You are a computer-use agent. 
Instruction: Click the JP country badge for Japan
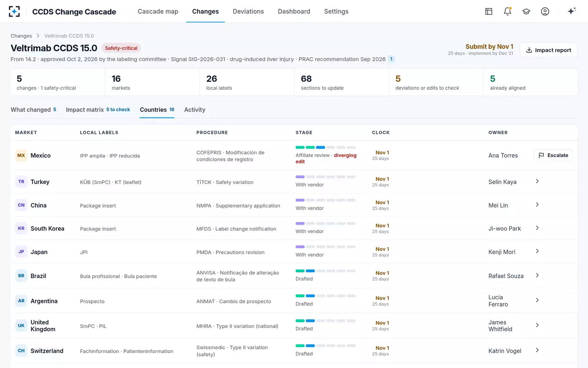point(21,251)
